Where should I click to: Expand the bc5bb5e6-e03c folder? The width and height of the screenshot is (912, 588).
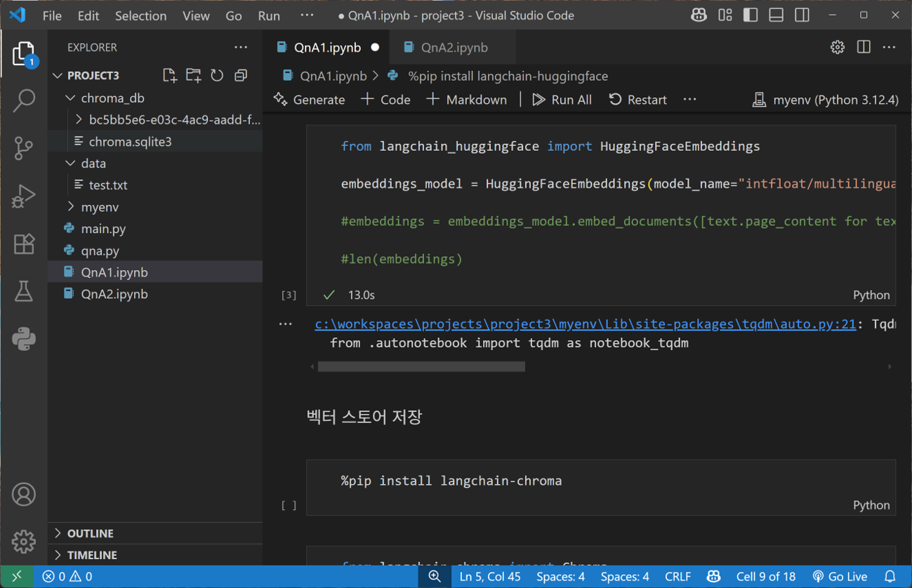pyautogui.click(x=79, y=119)
